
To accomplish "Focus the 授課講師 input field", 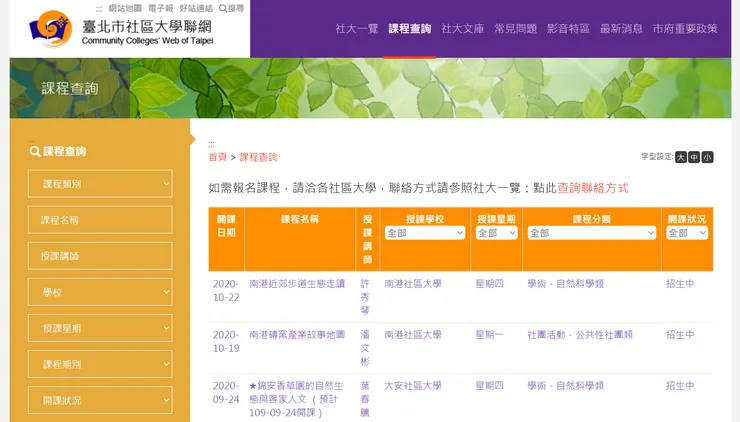I will pos(100,256).
